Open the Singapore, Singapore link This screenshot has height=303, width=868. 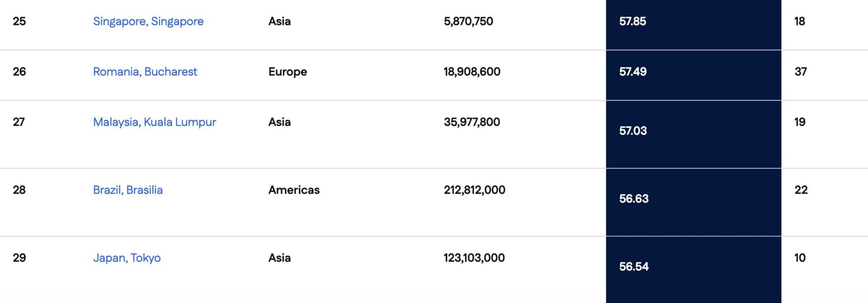[148, 21]
